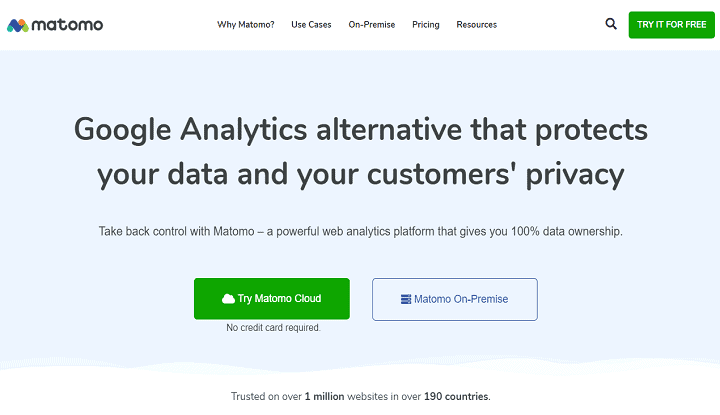720x415 pixels.
Task: Expand the Resources navigation item
Action: coord(477,25)
